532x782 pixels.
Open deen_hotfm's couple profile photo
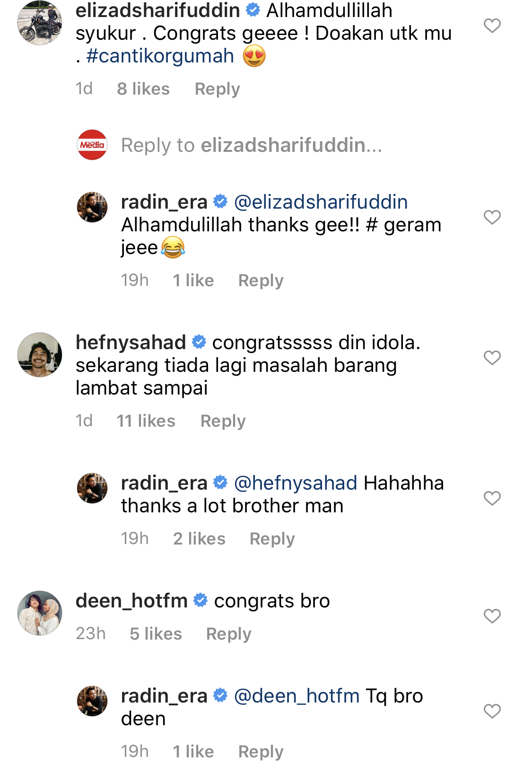[40, 613]
